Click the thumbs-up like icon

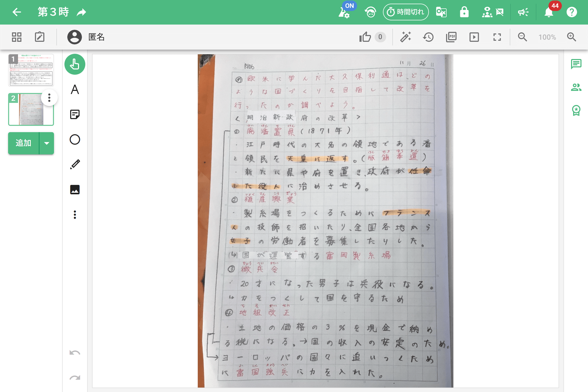[x=365, y=37]
